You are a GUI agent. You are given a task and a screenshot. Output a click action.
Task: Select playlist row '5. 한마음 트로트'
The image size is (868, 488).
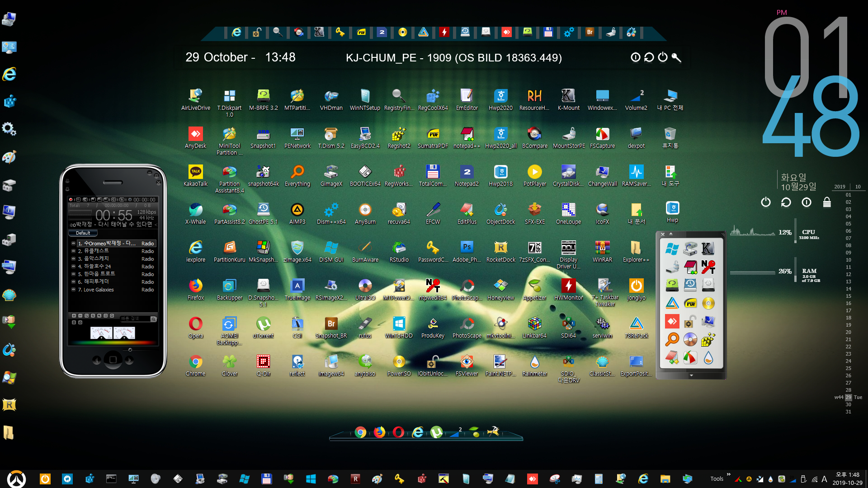113,274
